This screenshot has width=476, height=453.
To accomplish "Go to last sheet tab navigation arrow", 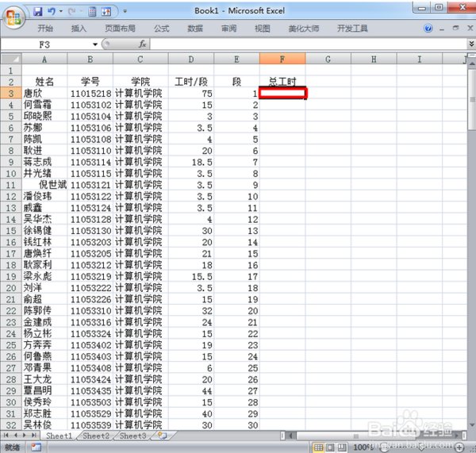I will 34,436.
